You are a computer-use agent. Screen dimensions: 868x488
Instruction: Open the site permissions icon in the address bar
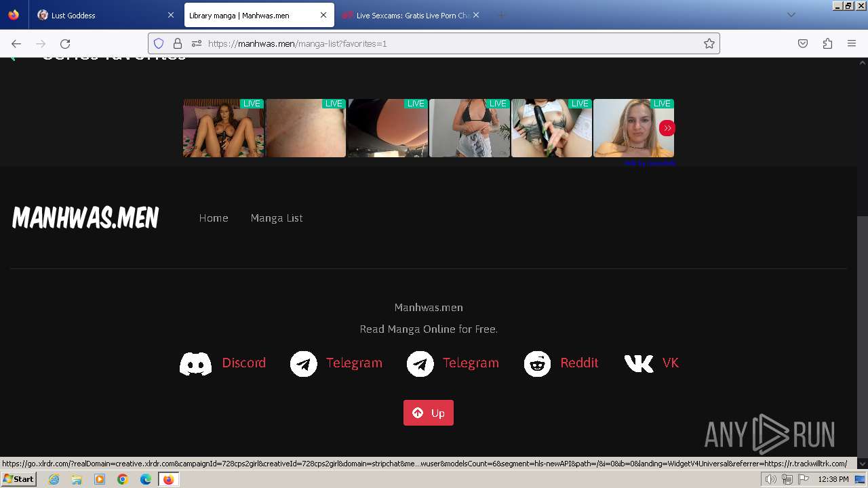tap(197, 43)
